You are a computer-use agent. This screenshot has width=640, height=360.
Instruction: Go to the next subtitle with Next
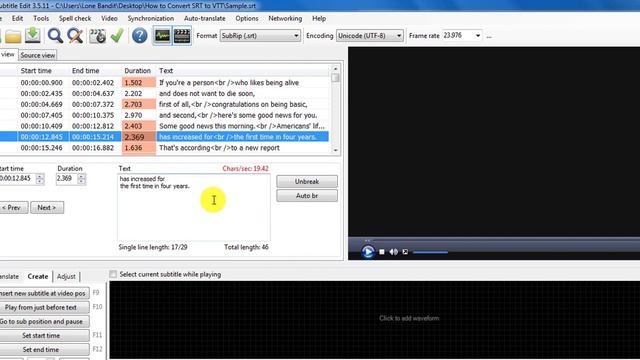click(x=47, y=208)
